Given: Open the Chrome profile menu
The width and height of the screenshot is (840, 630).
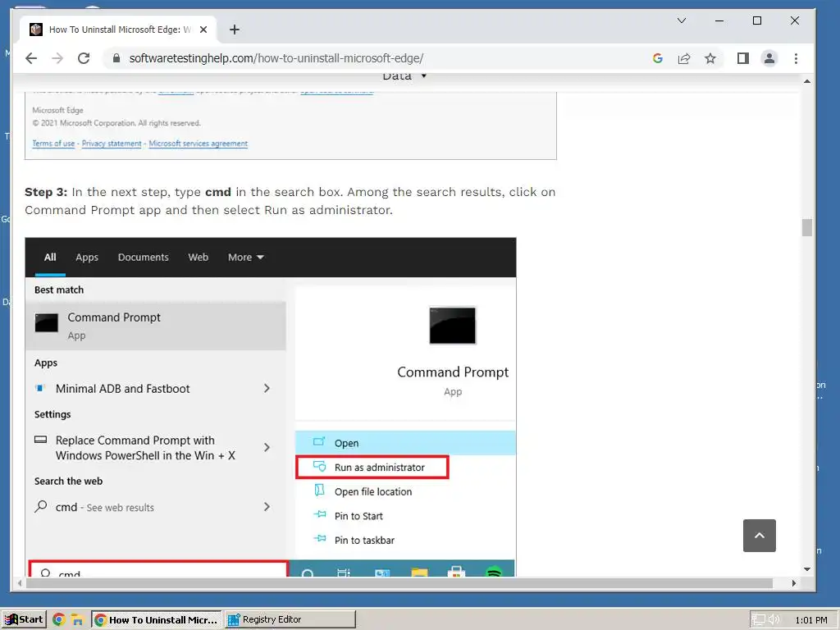Looking at the screenshot, I should (769, 58).
